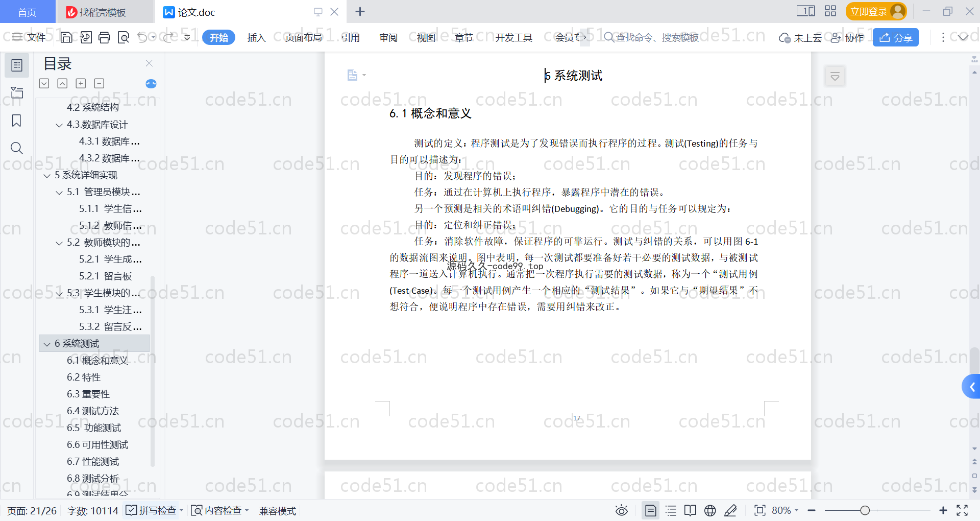Click the filter icon at right of page
Image resolution: width=980 pixels, height=521 pixels.
pyautogui.click(x=835, y=77)
